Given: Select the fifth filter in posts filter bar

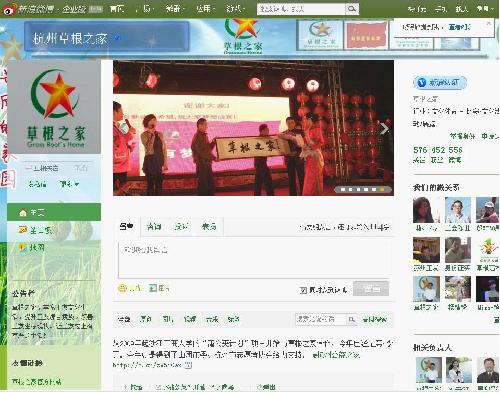Looking at the screenshot, I should point(212,319).
